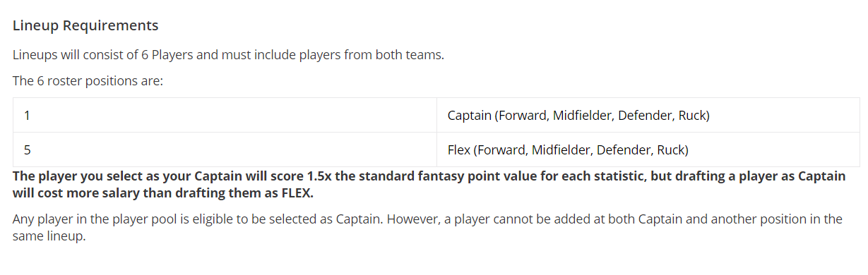
Task: Click the '6 Players' lineup sentence
Action: tap(228, 54)
